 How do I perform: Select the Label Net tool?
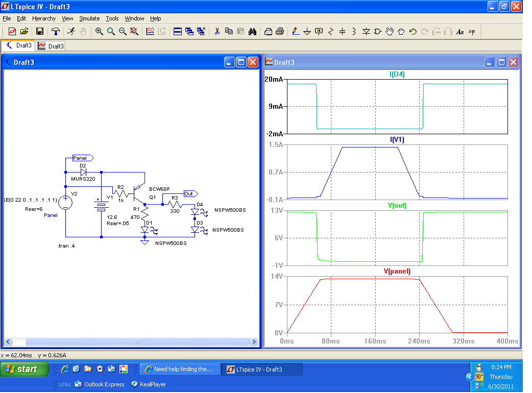point(319,32)
